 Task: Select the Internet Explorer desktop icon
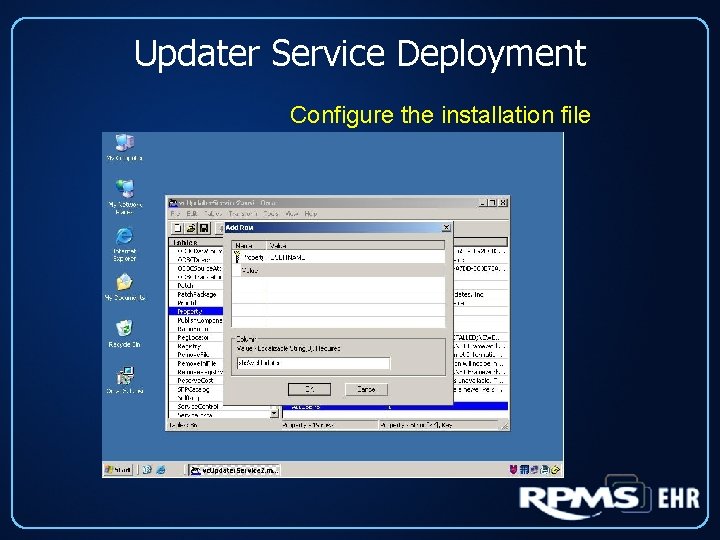click(124, 244)
